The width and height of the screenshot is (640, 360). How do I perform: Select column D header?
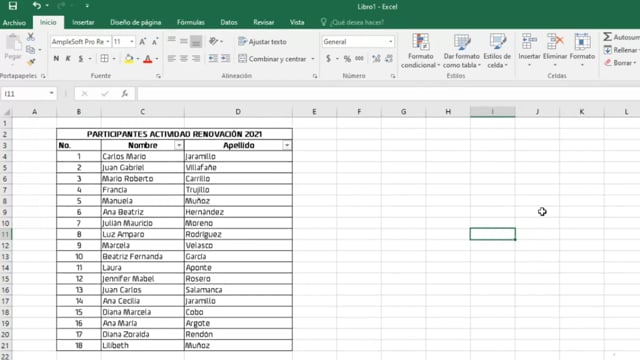pos(238,111)
